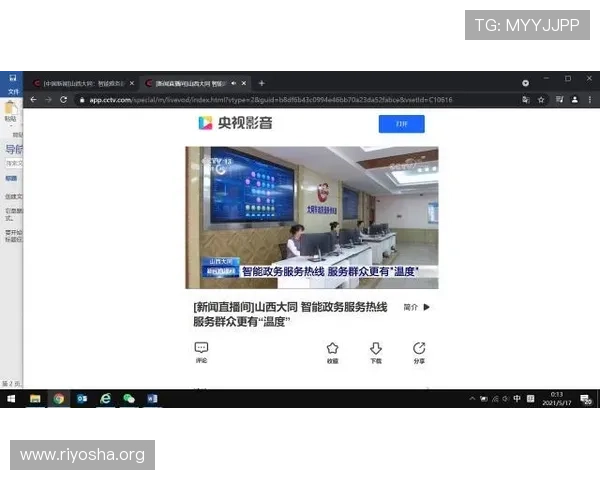Download the video via 下载 icon
This screenshot has height=480, width=600.
376,353
